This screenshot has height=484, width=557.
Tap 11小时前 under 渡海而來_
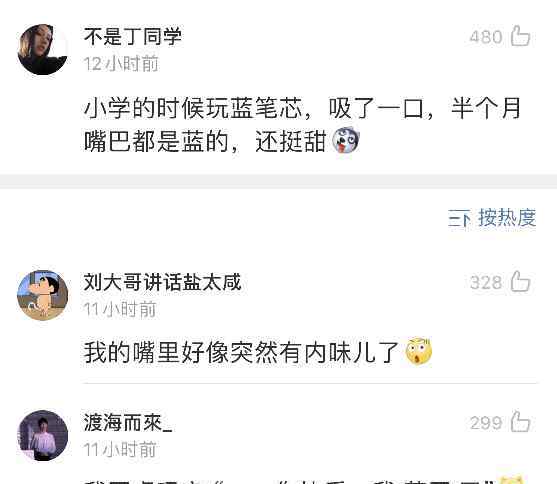(120, 450)
